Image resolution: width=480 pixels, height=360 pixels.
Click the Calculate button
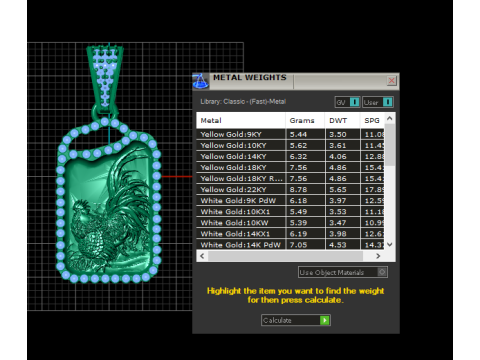pyautogui.click(x=296, y=320)
